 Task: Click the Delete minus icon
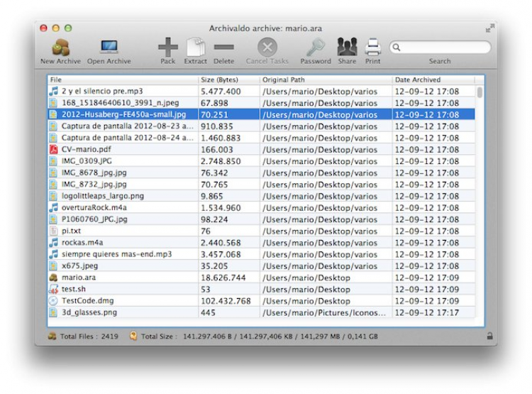click(x=224, y=48)
